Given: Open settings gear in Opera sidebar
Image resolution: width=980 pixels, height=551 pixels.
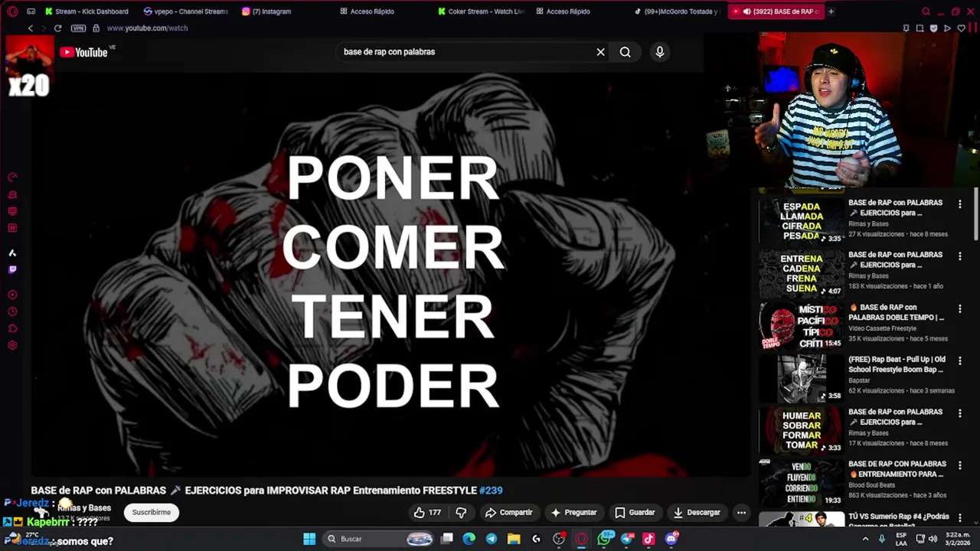Looking at the screenshot, I should pyautogui.click(x=12, y=345).
